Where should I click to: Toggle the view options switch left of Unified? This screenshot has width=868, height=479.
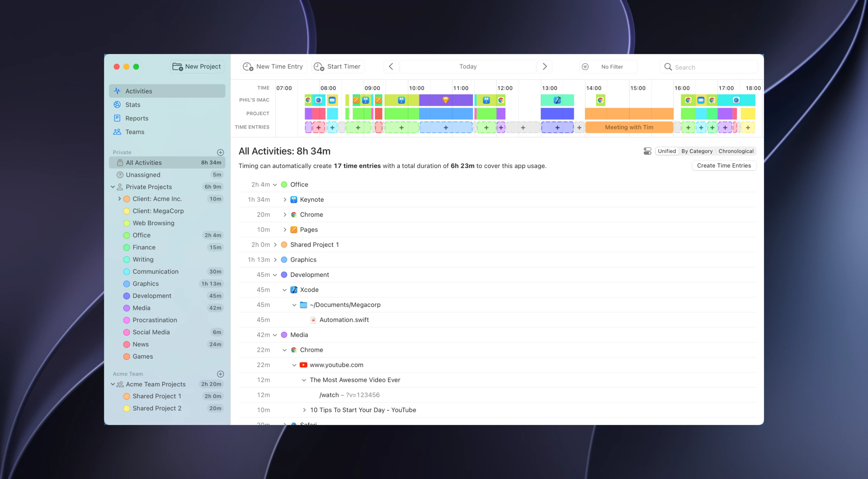pyautogui.click(x=647, y=151)
